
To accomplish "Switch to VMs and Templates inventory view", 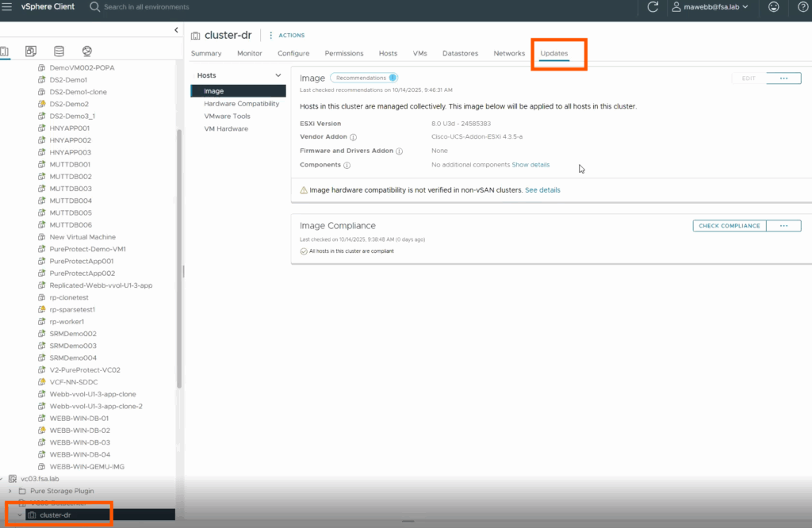I will tap(30, 52).
